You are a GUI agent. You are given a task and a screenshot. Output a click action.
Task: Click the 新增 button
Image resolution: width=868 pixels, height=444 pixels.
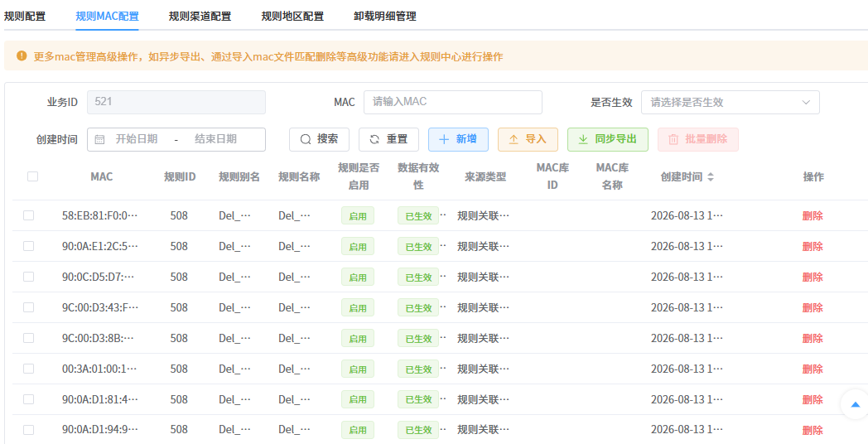pyautogui.click(x=458, y=139)
